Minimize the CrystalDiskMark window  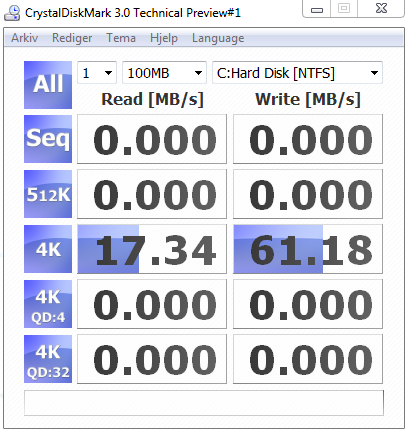(317, 9)
